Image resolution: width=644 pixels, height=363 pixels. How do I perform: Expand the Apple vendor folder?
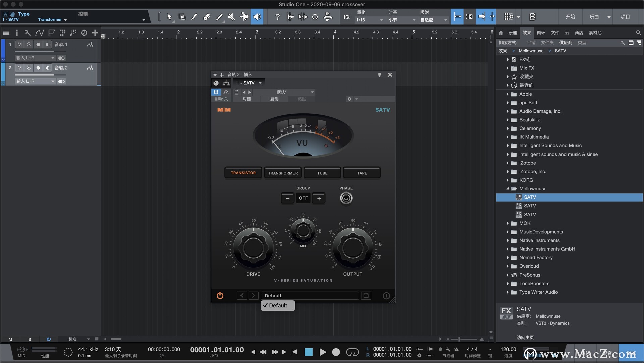point(508,94)
